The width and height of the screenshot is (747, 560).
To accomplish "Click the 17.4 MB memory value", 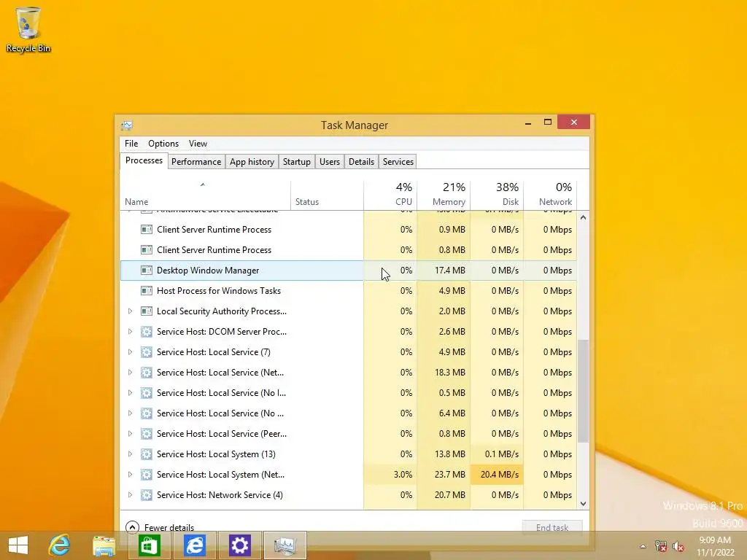I will coord(449,271).
